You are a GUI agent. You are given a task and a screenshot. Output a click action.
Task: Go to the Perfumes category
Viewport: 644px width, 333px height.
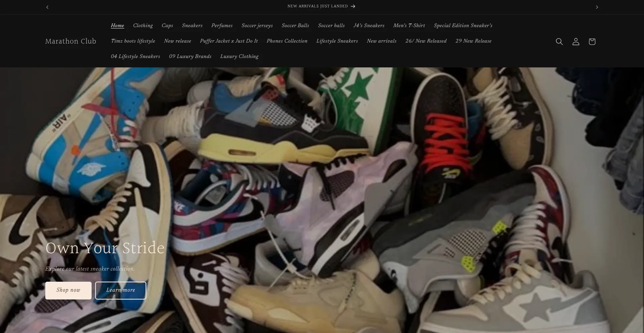coord(222,25)
